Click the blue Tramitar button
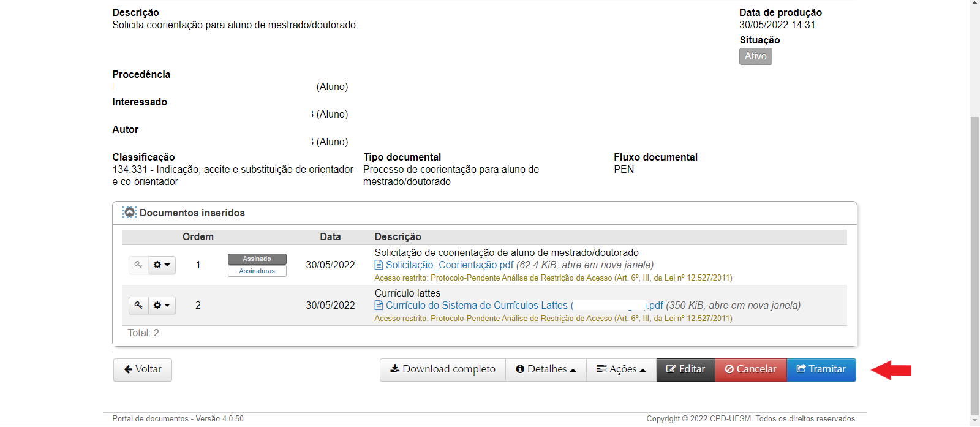 [x=821, y=369]
